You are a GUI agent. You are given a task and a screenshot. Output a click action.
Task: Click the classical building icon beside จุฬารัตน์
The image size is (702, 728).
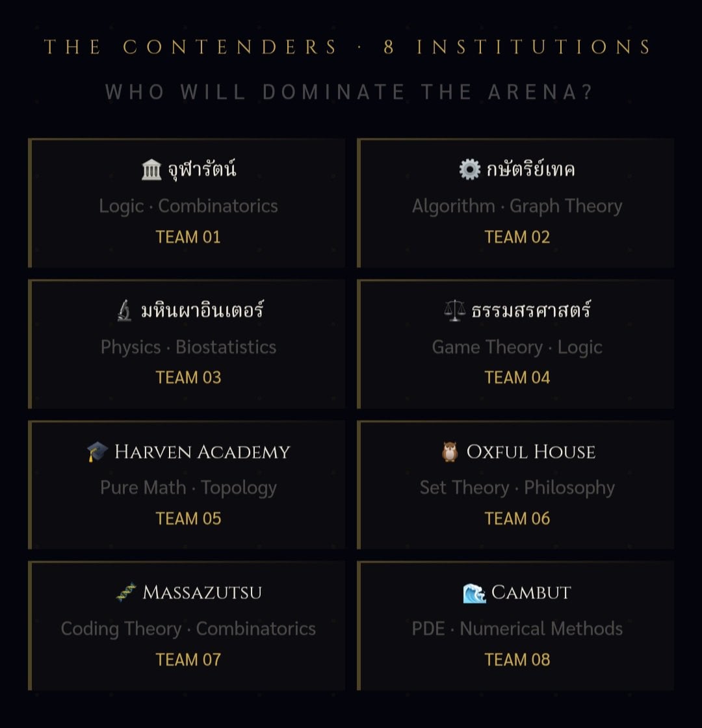(151, 170)
